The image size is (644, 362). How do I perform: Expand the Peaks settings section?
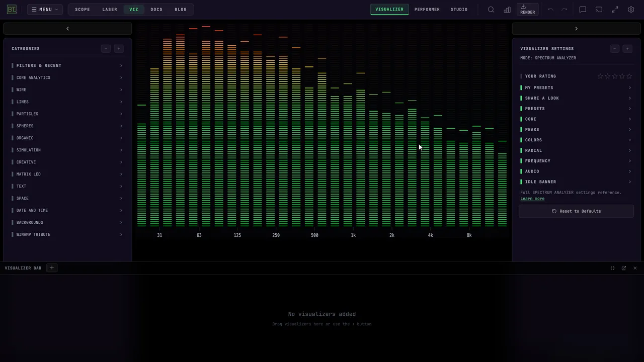point(576,130)
